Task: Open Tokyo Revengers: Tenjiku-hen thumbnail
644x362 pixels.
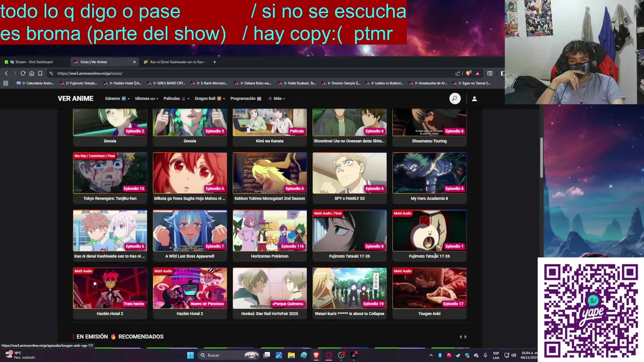Action: [110, 173]
